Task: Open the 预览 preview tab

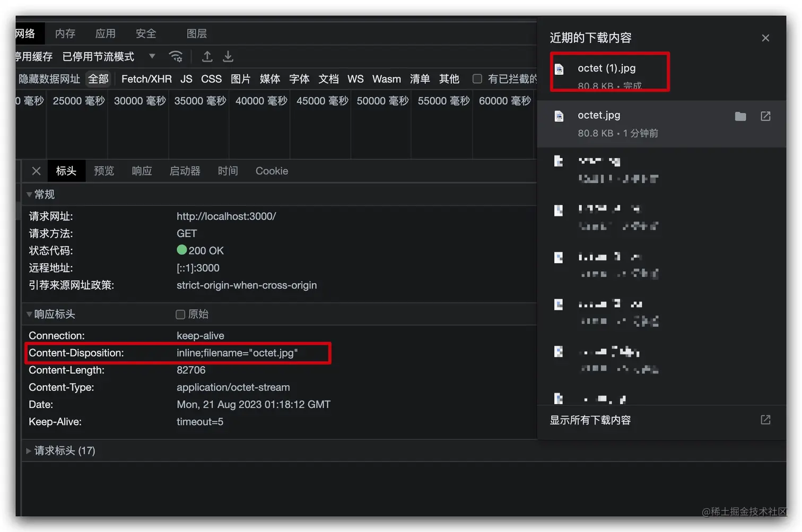Action: (x=104, y=171)
